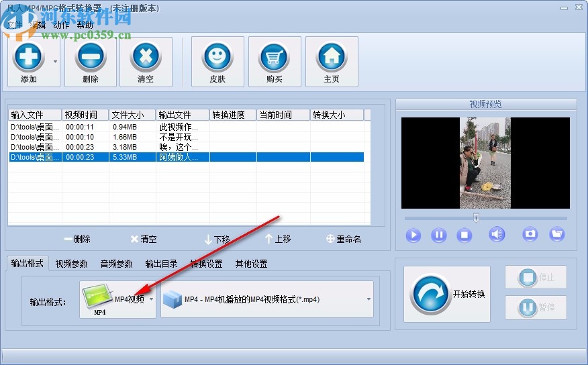Pause the preview video
Screen dimensions: 588x365
pyautogui.click(x=439, y=235)
